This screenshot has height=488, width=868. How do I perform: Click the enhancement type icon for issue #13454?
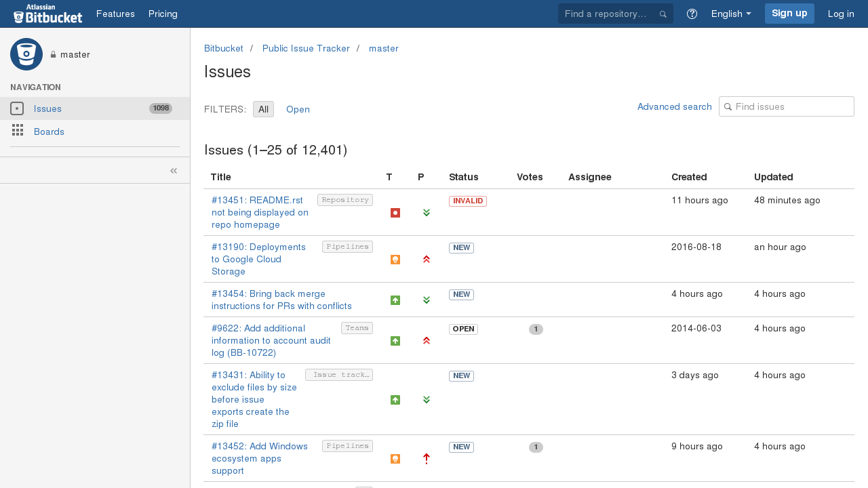[x=395, y=300]
